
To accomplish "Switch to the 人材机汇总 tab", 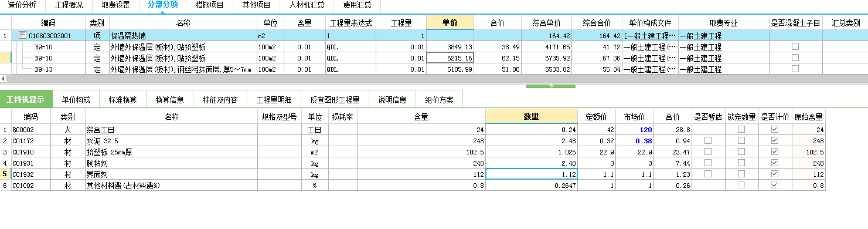I will 307,5.
